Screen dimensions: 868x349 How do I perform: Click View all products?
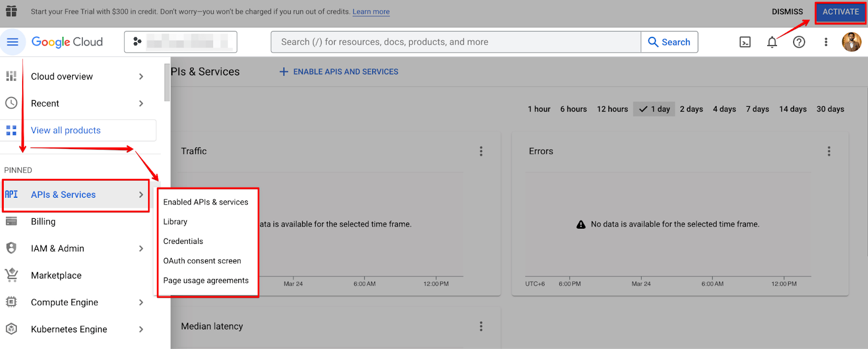click(x=66, y=130)
